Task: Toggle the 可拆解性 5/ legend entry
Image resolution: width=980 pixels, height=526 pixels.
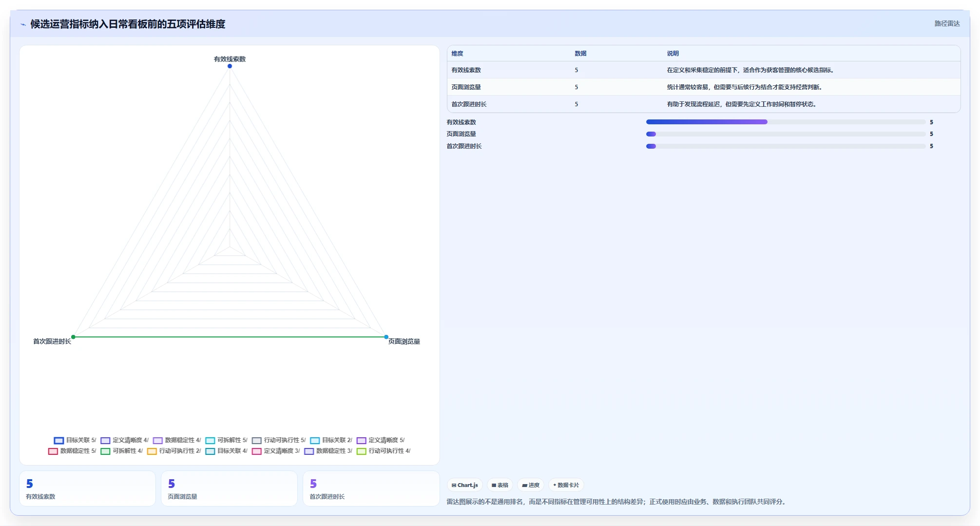Action: (x=226, y=440)
